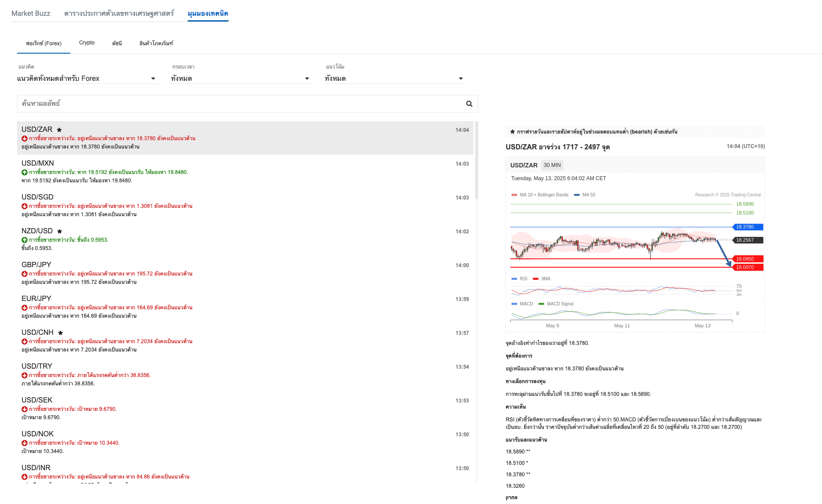Click the RSI legend swatch
Viewport: 822px width, 504px height.
[514, 279]
